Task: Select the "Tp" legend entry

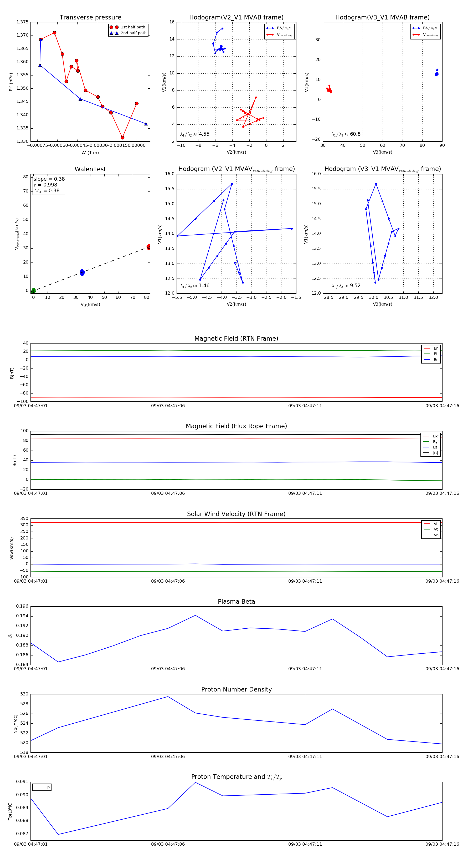Action: (x=42, y=788)
